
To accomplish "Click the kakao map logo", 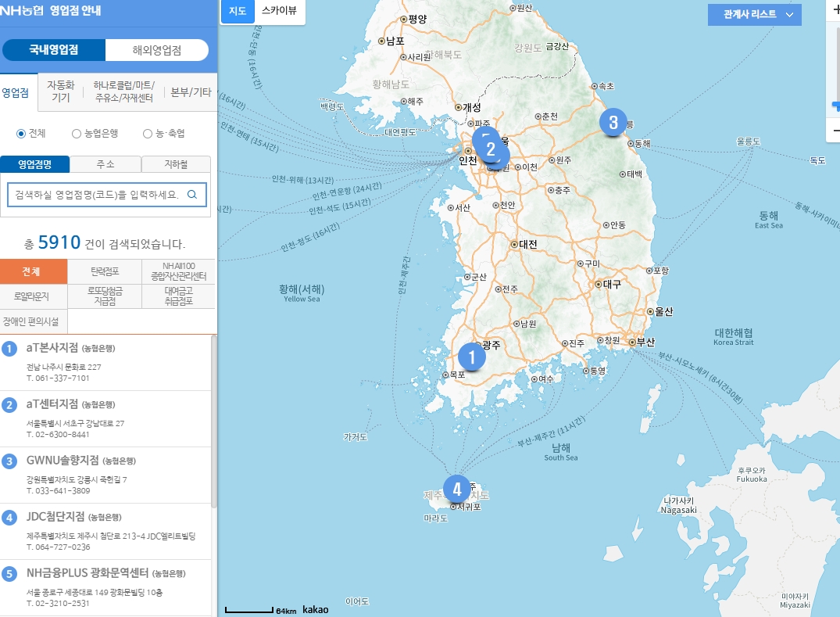I will coord(316,609).
